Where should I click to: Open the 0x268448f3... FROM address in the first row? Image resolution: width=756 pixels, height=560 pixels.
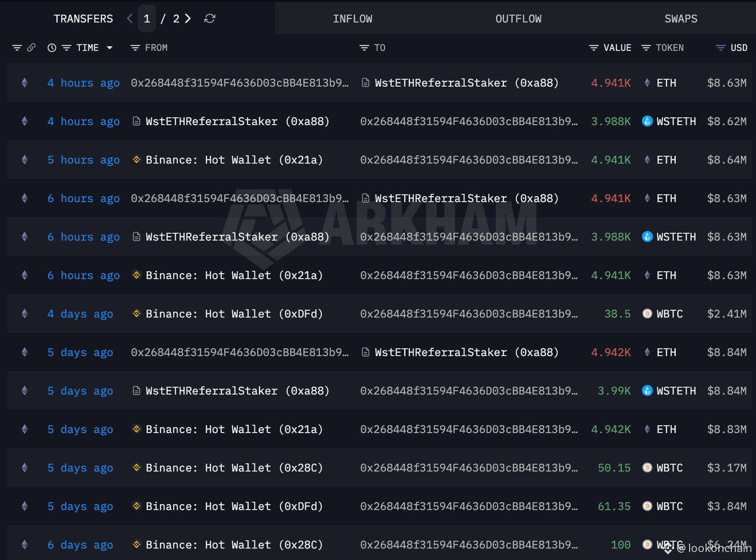[x=240, y=83]
